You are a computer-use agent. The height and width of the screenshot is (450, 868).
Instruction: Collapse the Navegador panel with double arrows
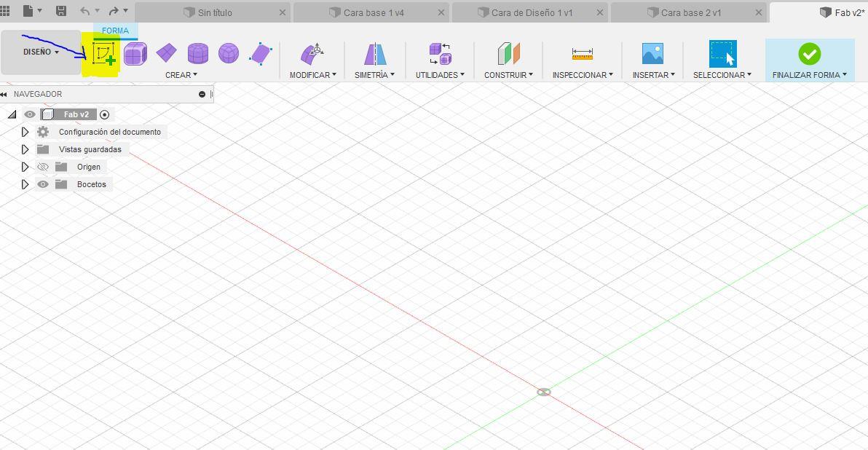point(4,95)
